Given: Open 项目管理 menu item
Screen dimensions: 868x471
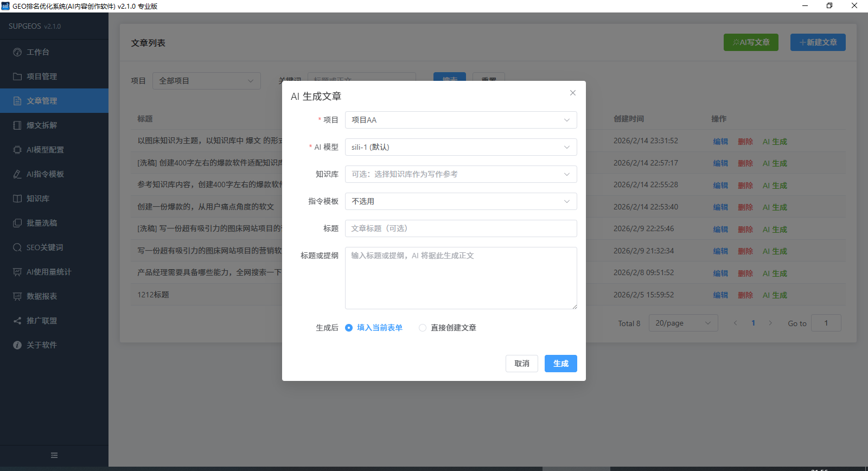Looking at the screenshot, I should (x=54, y=77).
